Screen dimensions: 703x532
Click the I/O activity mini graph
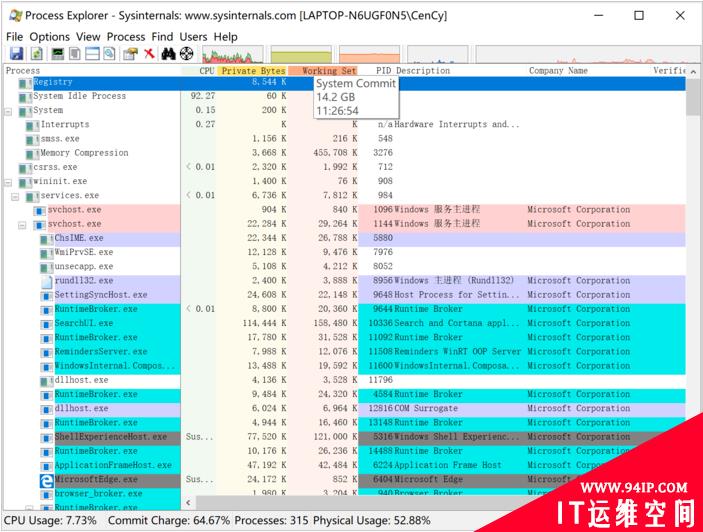click(438, 54)
